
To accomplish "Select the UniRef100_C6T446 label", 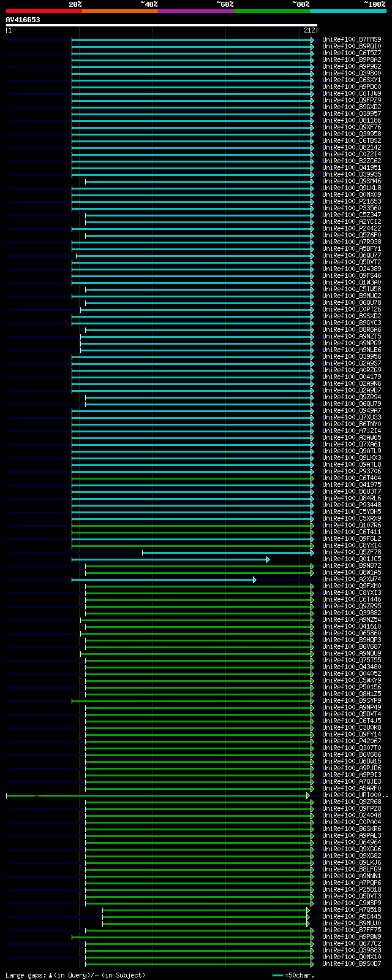I will point(352,599).
